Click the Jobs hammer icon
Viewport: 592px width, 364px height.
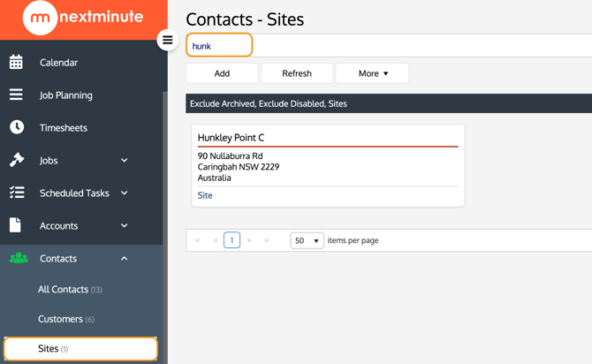click(16, 161)
